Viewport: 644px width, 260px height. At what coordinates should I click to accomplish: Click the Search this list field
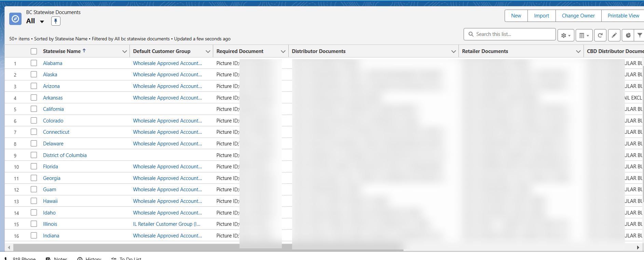pyautogui.click(x=509, y=34)
